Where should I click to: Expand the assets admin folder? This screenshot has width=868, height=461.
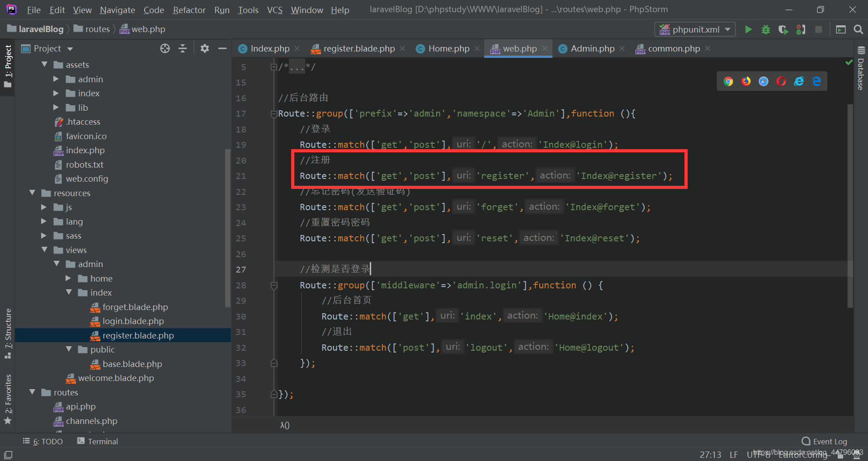[x=56, y=79]
